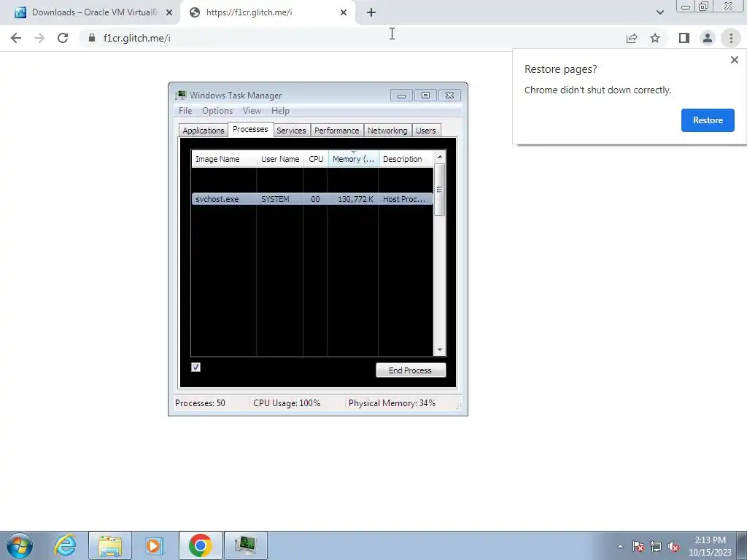Show hidden tray icons arrow
The height and width of the screenshot is (560, 747).
pyautogui.click(x=620, y=546)
